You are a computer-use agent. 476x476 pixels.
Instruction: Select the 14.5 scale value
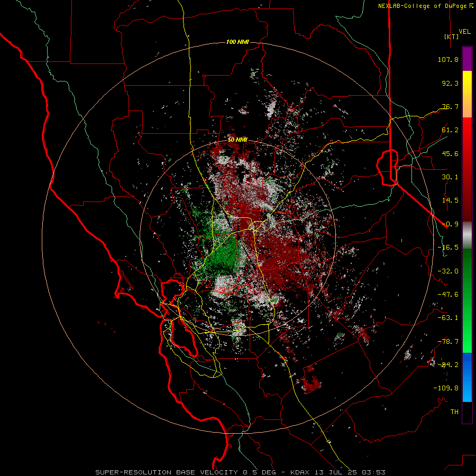pos(450,200)
